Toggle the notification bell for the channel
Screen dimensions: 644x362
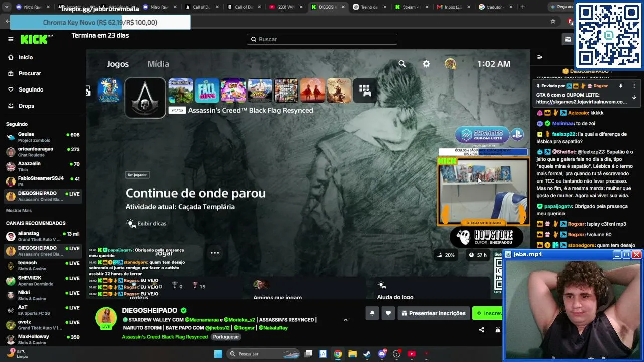click(372, 313)
